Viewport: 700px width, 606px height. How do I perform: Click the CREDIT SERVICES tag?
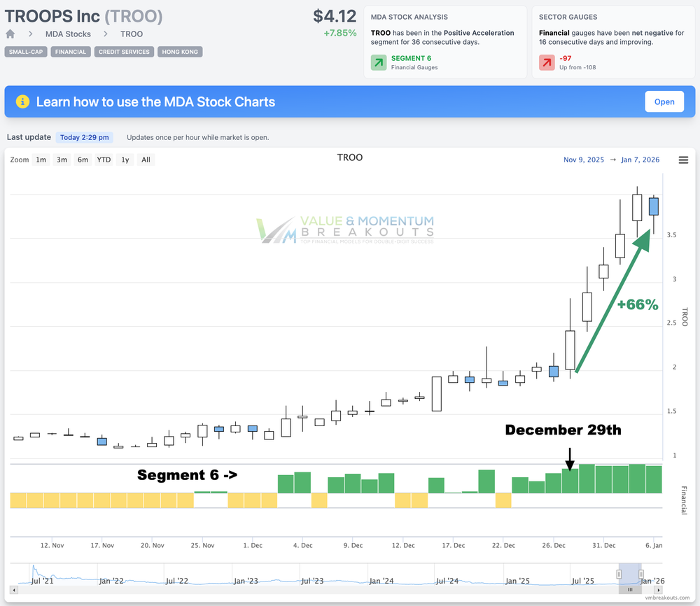point(124,52)
